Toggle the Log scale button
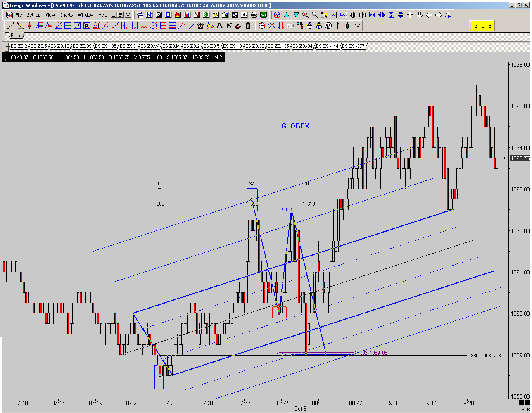This screenshot has width=532, height=413. [343, 15]
